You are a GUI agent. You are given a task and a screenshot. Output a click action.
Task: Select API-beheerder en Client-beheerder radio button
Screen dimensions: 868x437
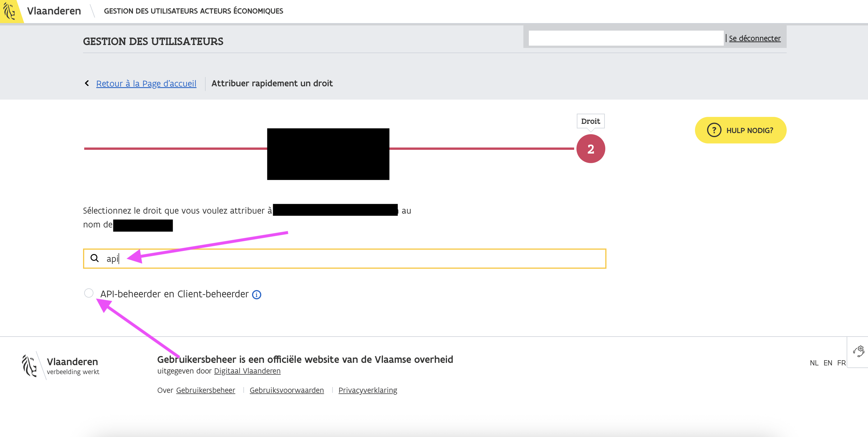point(89,293)
